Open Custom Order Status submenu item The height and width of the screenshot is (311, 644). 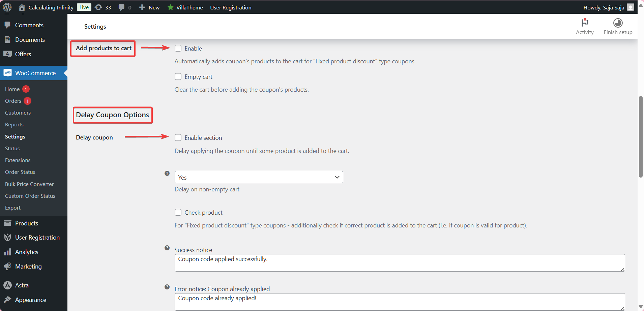[x=30, y=196]
